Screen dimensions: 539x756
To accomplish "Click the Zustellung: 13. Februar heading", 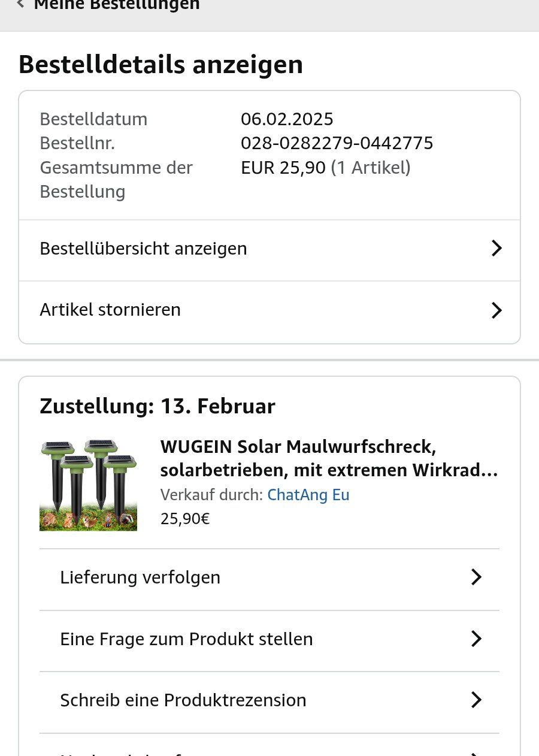I will [158, 406].
